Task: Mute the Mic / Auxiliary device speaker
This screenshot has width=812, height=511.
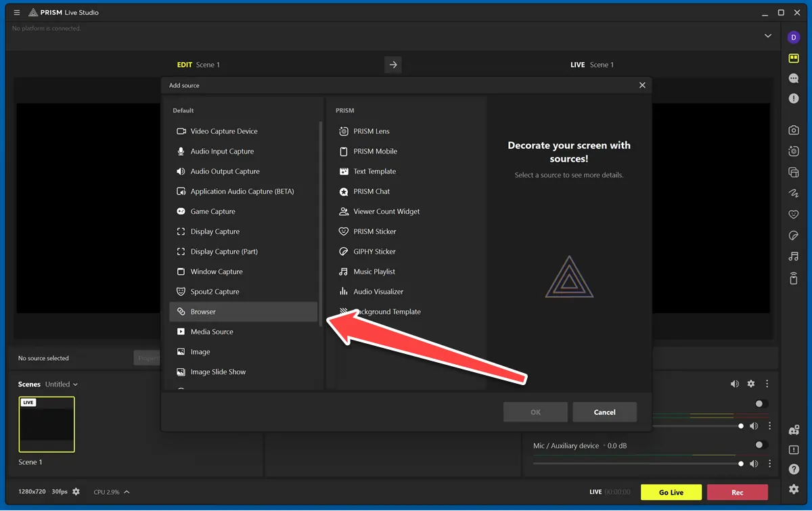Action: point(754,464)
